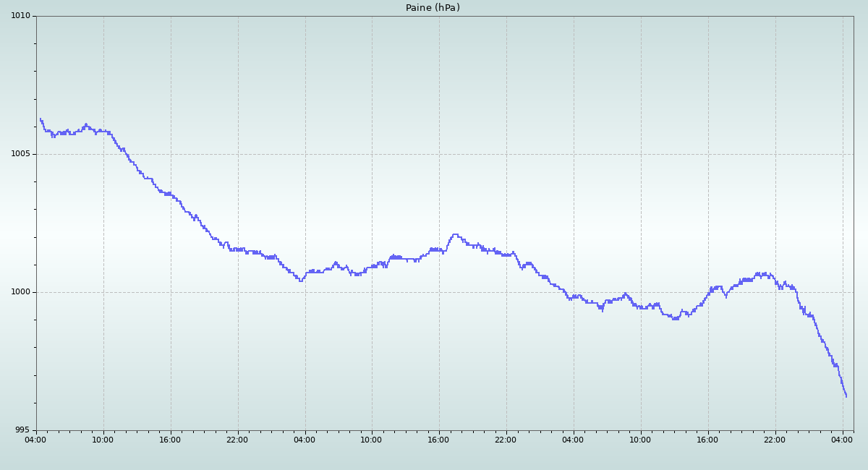Click the pressure line's final lowest point
This screenshot has width=868, height=470.
(846, 396)
